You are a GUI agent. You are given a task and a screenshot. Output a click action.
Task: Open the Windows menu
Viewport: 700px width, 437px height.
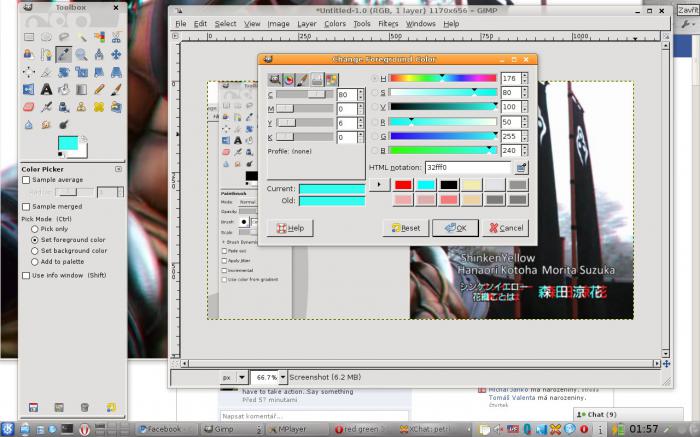(421, 24)
